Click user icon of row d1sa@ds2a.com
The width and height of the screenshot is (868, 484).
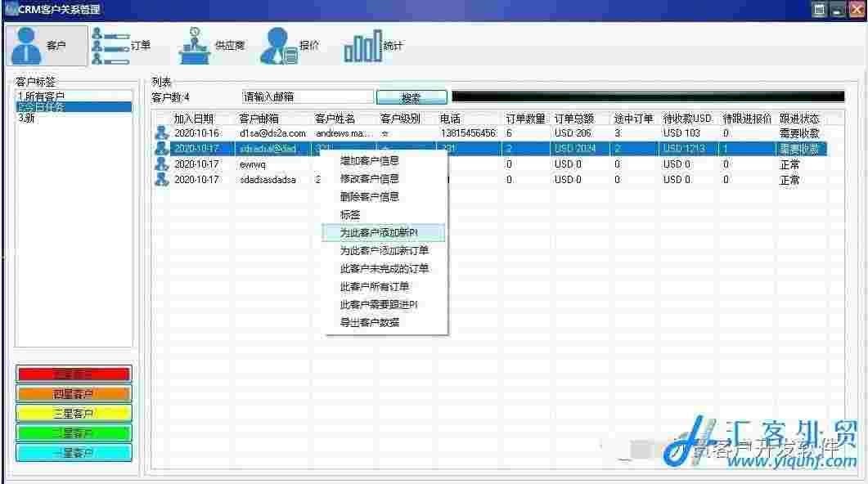click(x=162, y=132)
